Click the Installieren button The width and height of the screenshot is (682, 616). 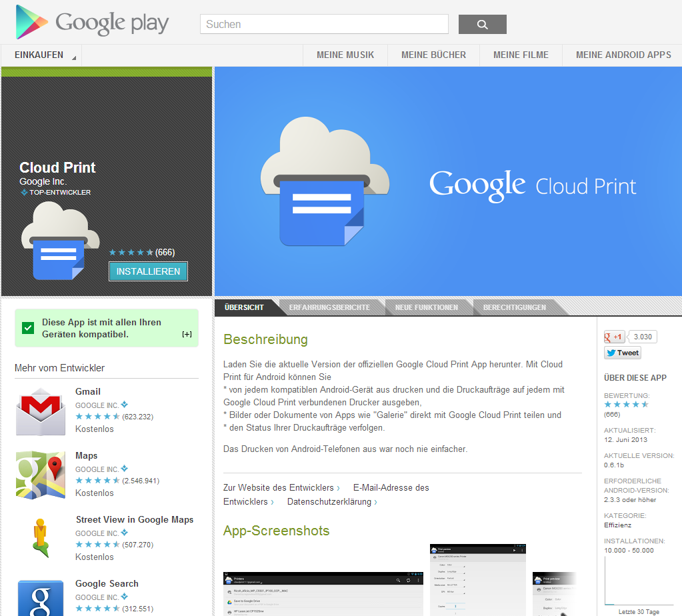[148, 271]
